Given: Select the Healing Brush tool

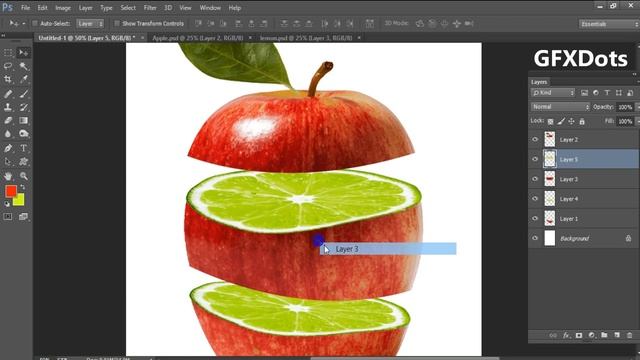Looking at the screenshot, I should click(x=8, y=94).
